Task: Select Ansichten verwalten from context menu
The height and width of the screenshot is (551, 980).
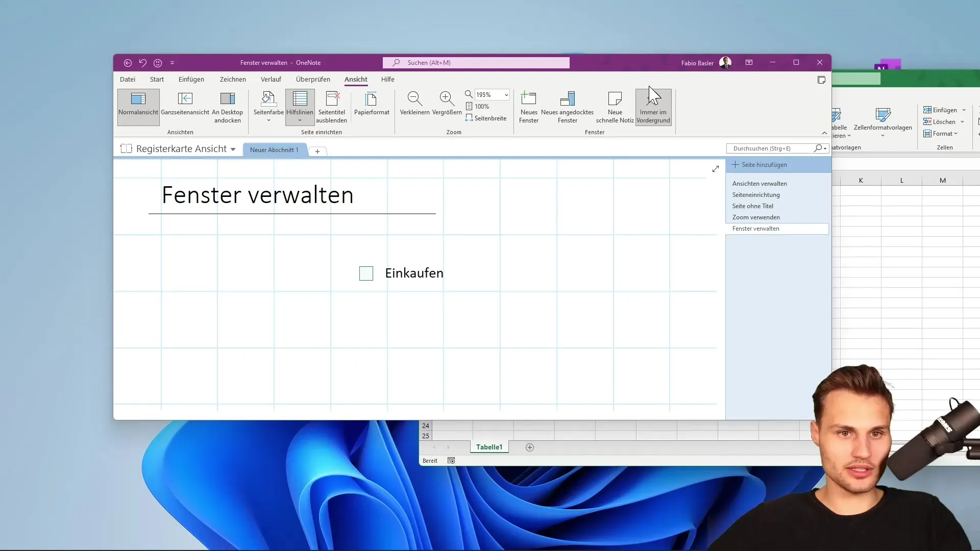Action: (759, 183)
